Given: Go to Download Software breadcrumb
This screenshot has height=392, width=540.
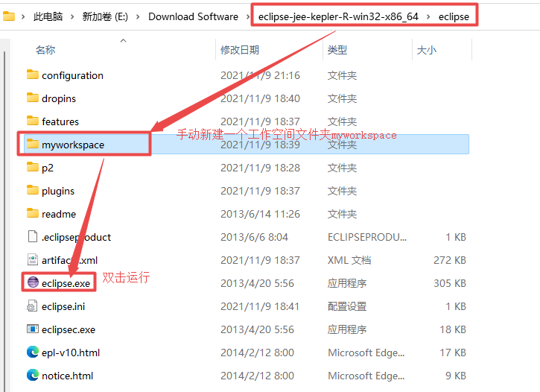Looking at the screenshot, I should [x=193, y=16].
